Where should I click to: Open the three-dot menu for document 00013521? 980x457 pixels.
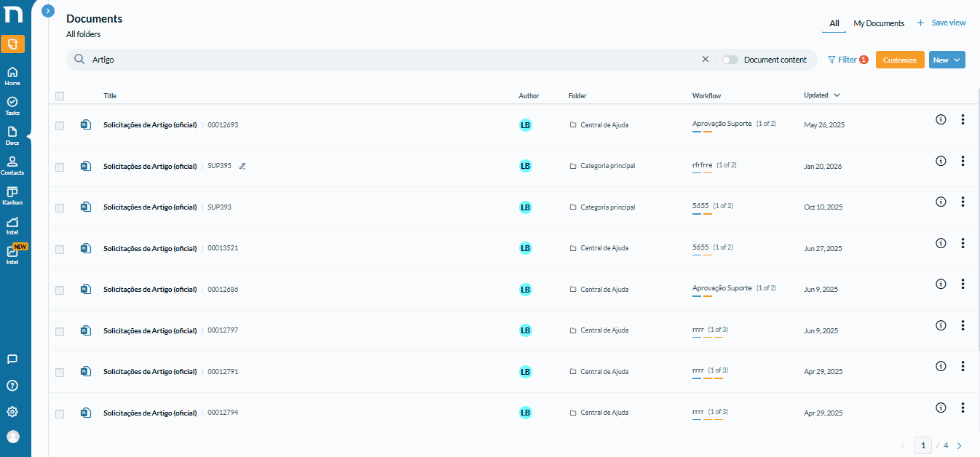coord(963,243)
